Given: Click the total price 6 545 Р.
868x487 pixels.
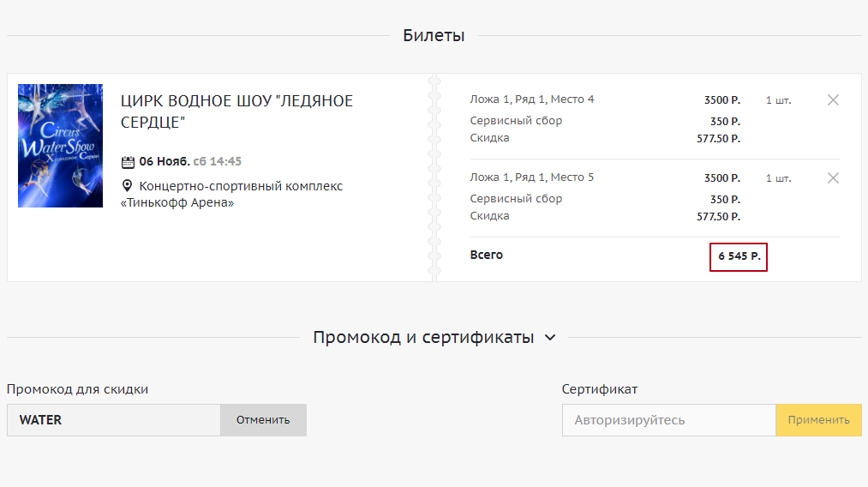Looking at the screenshot, I should pyautogui.click(x=739, y=256).
